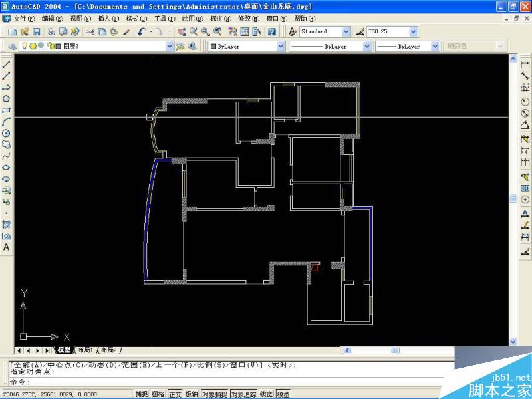Turn on 对象捕捉 (Object Snap)
532x399 pixels.
coord(214,392)
